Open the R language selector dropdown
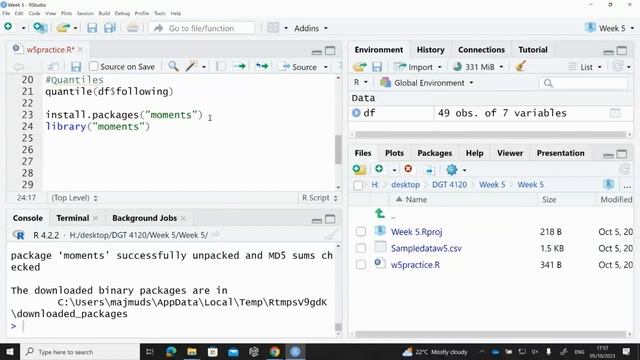 click(360, 82)
